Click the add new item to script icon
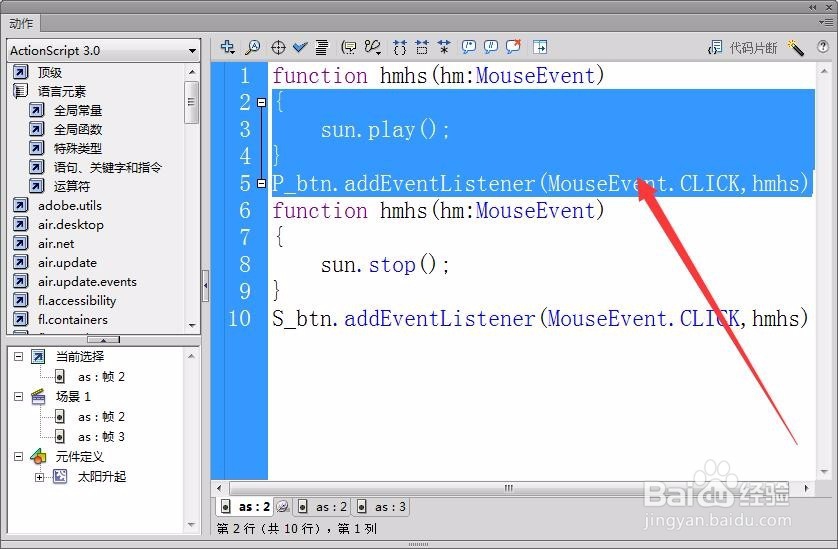Image resolution: width=838 pixels, height=549 pixels. 228,47
